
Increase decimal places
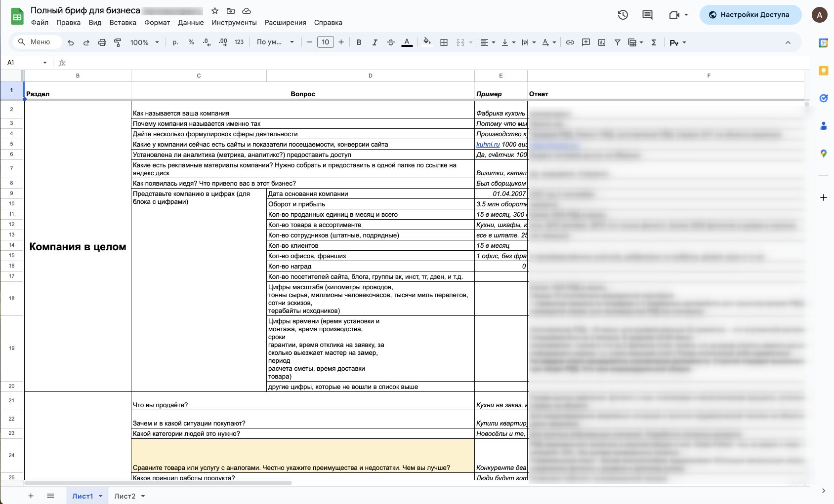[223, 42]
